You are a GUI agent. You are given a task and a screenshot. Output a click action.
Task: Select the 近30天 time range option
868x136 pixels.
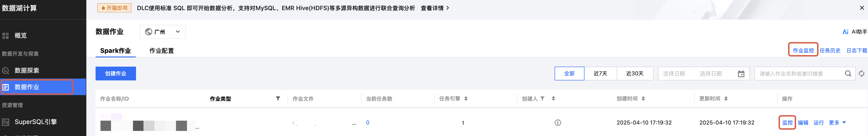(635, 73)
